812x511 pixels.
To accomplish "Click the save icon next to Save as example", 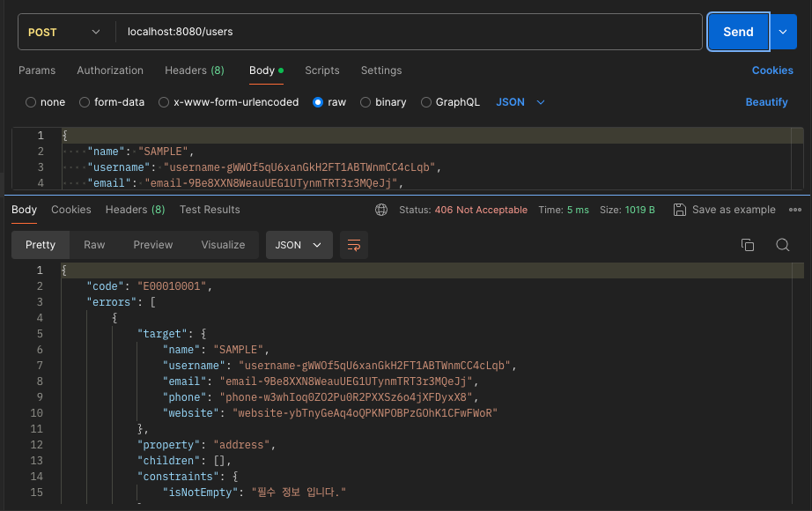I will pos(679,210).
